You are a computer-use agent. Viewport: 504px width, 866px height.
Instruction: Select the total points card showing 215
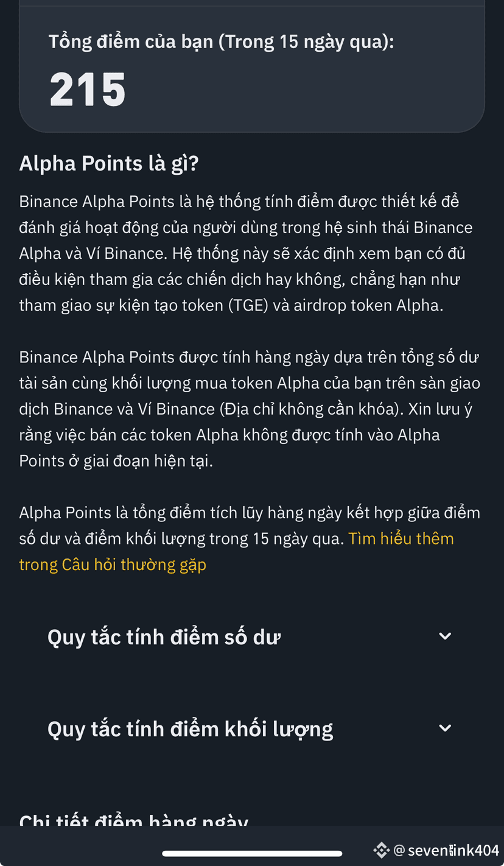click(252, 67)
